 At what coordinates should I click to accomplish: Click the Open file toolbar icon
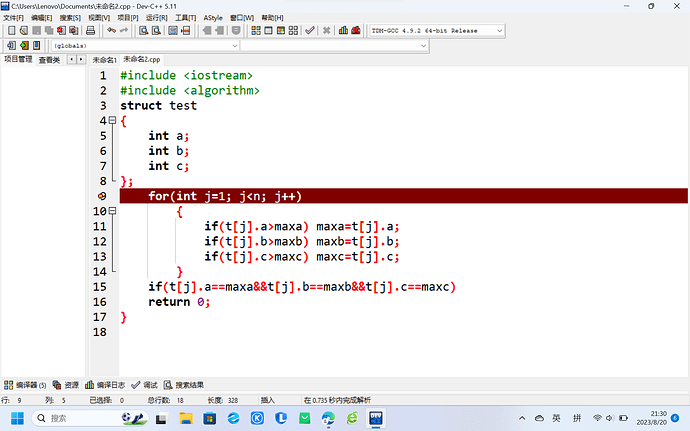pos(24,30)
